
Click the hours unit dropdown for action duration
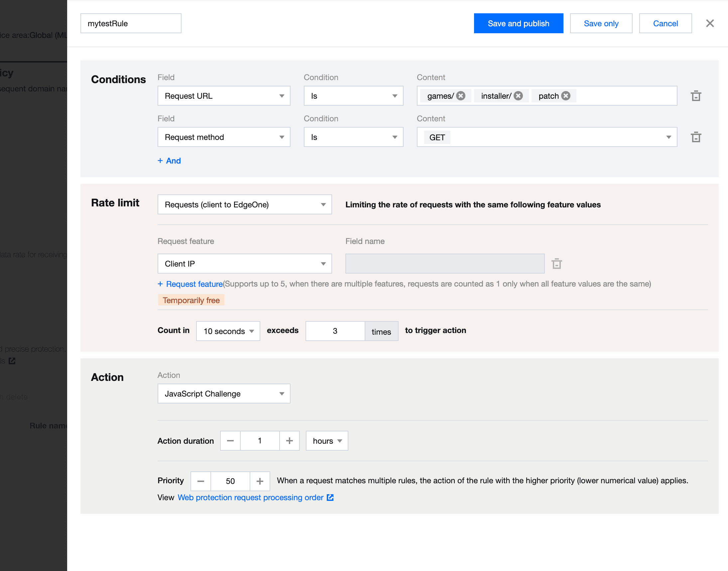point(327,440)
